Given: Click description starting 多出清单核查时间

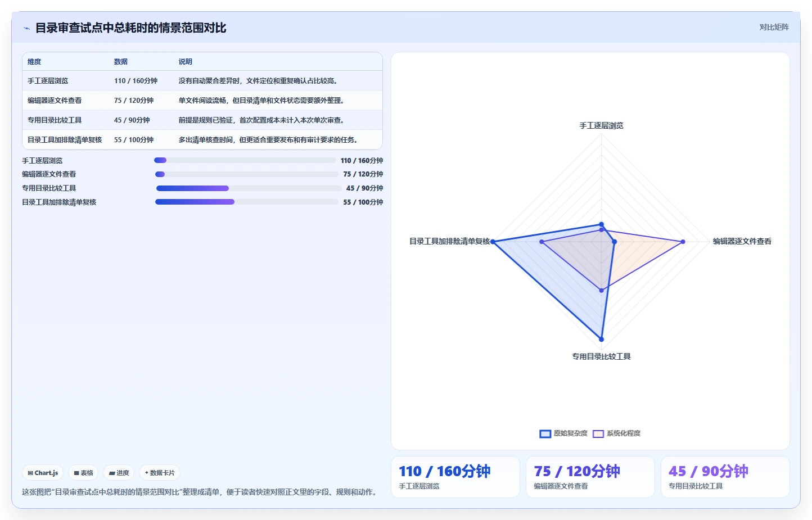Looking at the screenshot, I should [x=268, y=140].
